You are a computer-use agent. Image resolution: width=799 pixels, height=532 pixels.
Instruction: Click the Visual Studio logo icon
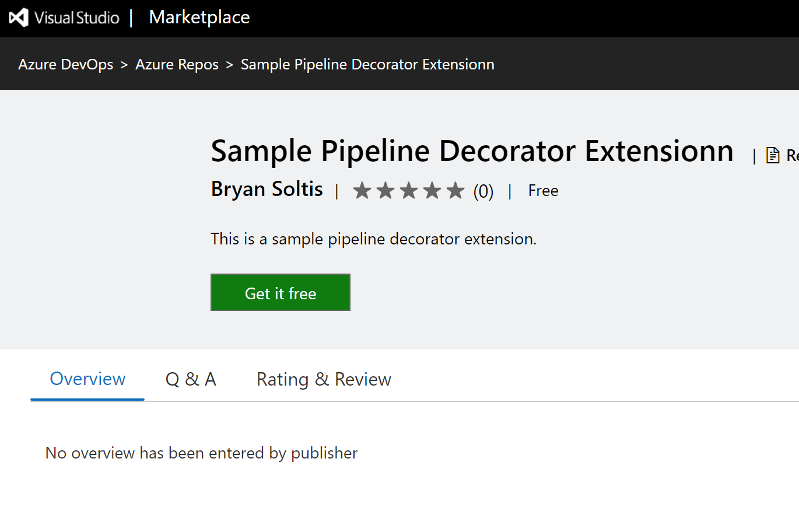17,17
